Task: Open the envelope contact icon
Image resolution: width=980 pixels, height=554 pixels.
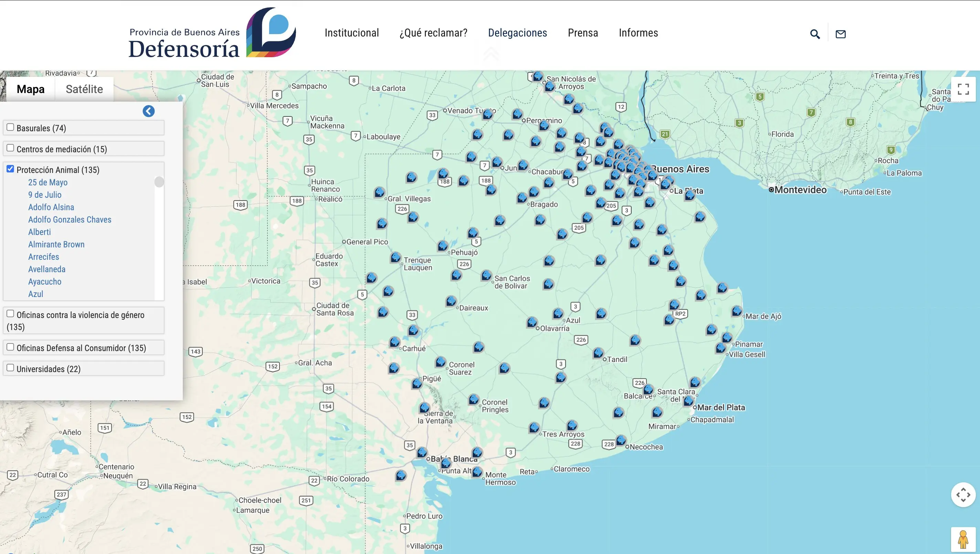Action: [840, 34]
